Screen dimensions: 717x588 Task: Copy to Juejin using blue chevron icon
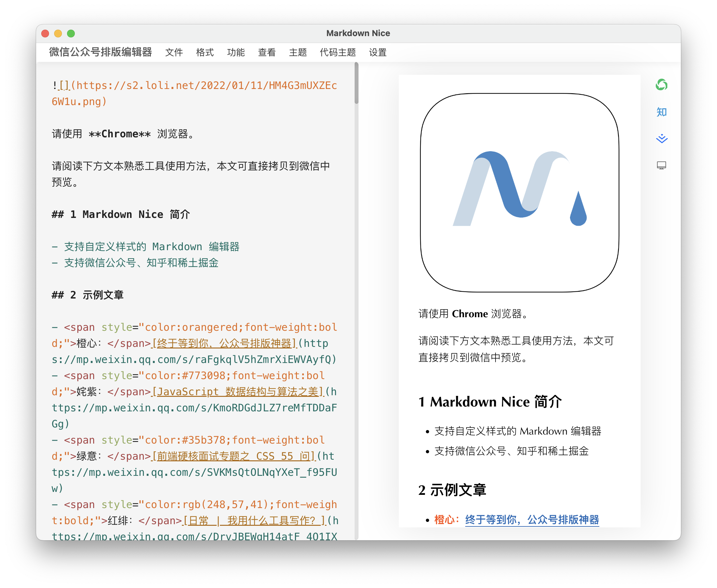click(x=661, y=139)
